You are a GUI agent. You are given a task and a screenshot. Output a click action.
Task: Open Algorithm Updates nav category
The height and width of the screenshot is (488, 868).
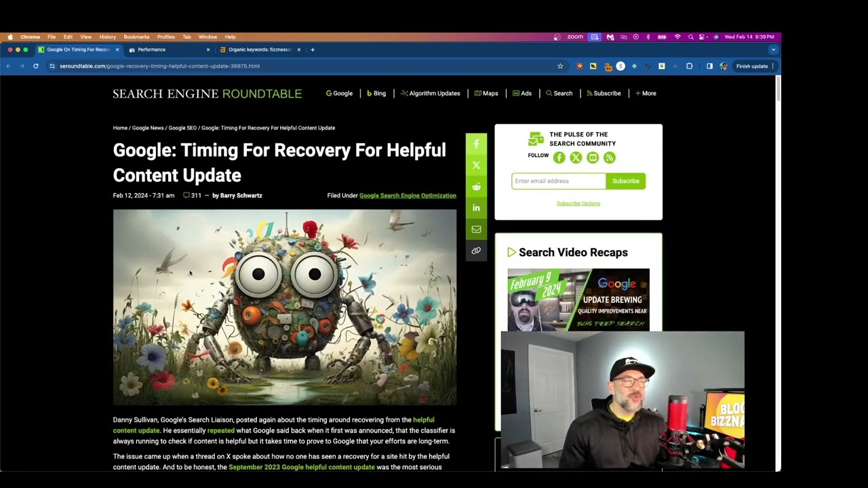point(430,93)
